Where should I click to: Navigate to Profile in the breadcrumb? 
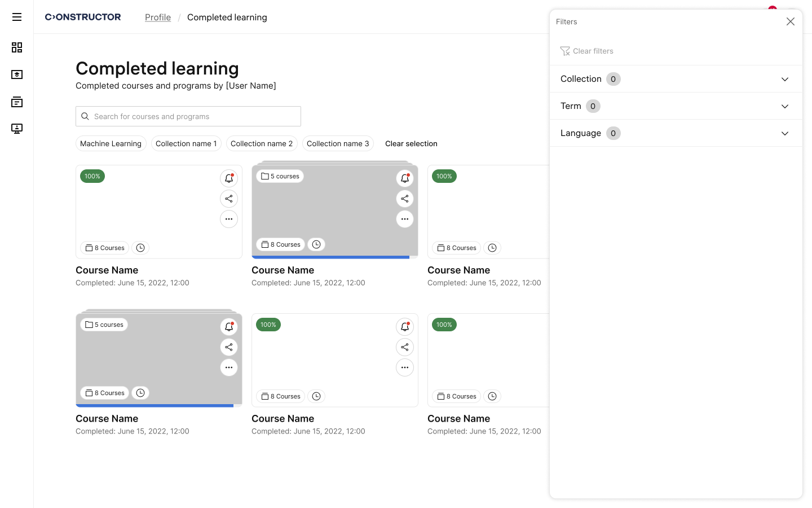[x=157, y=17]
